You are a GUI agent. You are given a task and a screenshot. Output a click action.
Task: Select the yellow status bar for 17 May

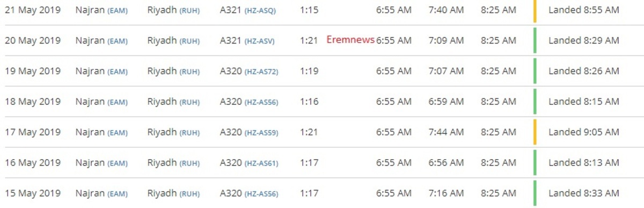click(x=535, y=132)
